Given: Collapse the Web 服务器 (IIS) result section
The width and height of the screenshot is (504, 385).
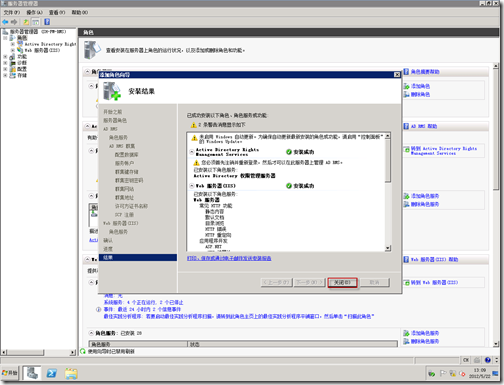Looking at the screenshot, I should [x=192, y=186].
